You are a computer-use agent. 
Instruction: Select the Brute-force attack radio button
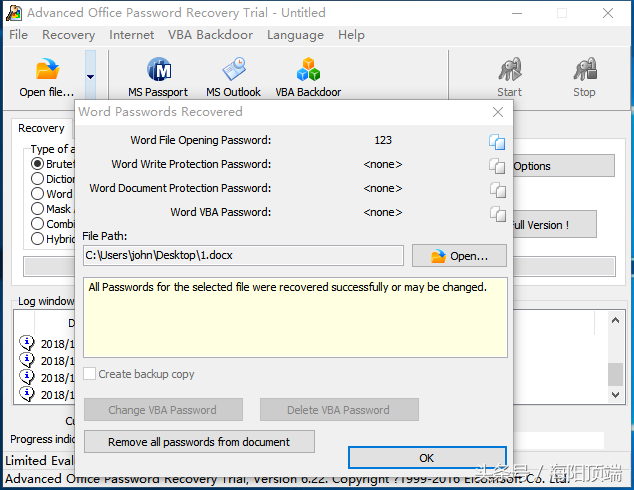(x=37, y=164)
